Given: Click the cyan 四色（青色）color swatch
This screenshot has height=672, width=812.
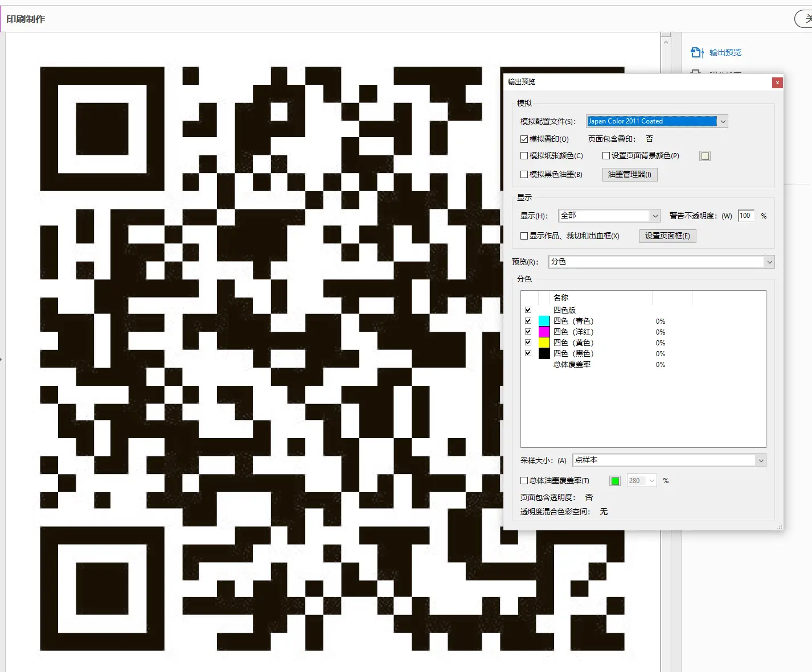Looking at the screenshot, I should pyautogui.click(x=544, y=321).
